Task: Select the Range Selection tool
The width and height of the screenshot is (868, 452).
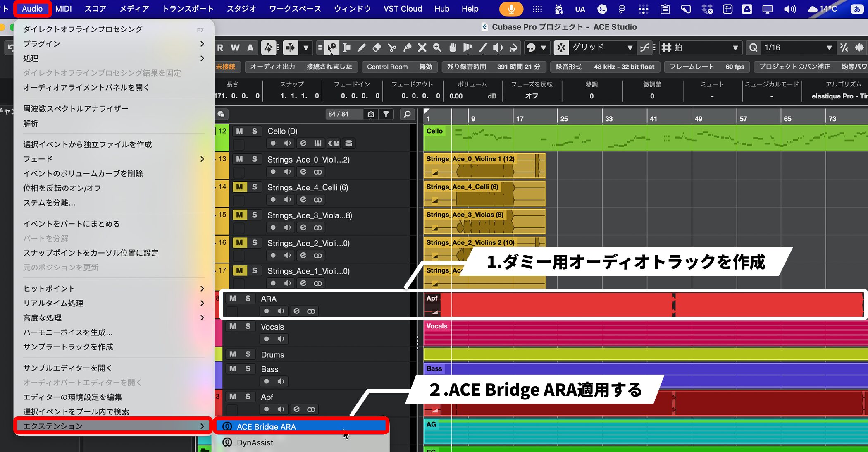Action: pyautogui.click(x=347, y=48)
